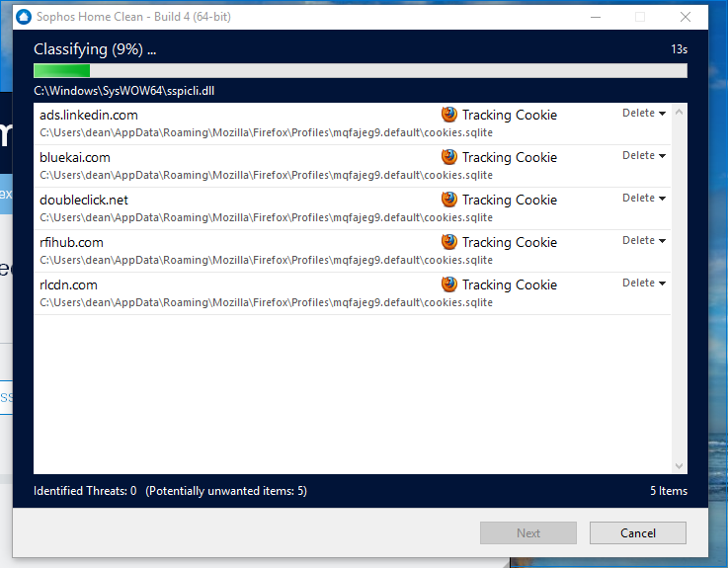Click the Firefox icon for doubleclick.net entry
Image resolution: width=728 pixels, height=568 pixels.
(x=449, y=200)
